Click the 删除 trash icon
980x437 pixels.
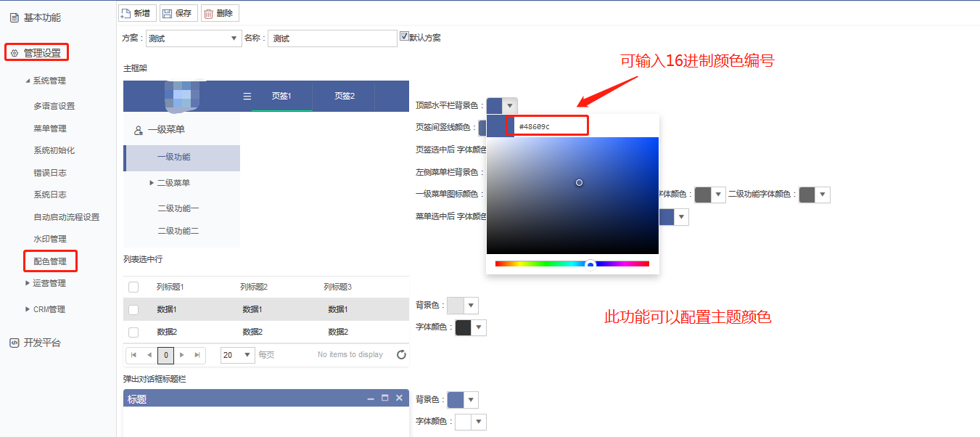pos(207,12)
